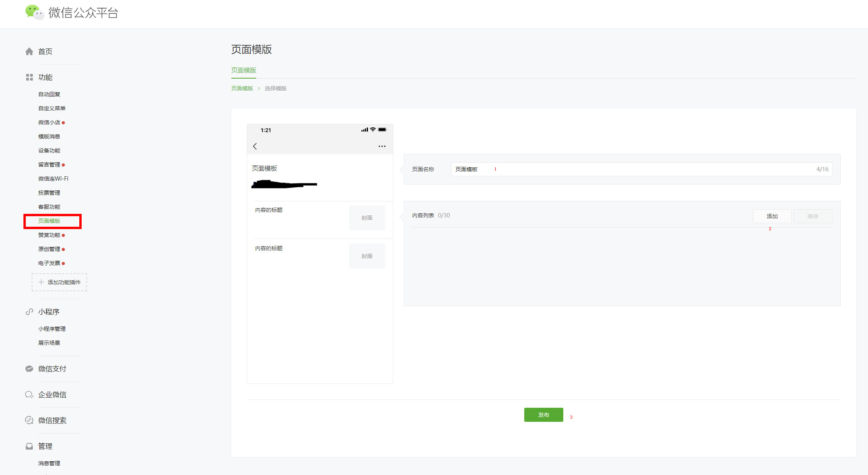Open 自定义菜单 in sidebar
The width and height of the screenshot is (868, 475).
(52, 108)
